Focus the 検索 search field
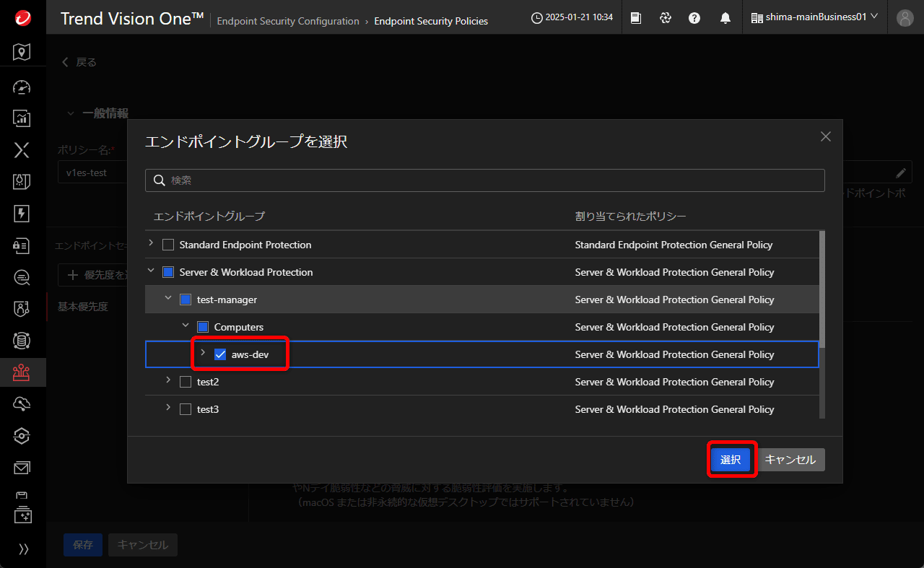Screen dimensions: 924x568 click(485, 180)
